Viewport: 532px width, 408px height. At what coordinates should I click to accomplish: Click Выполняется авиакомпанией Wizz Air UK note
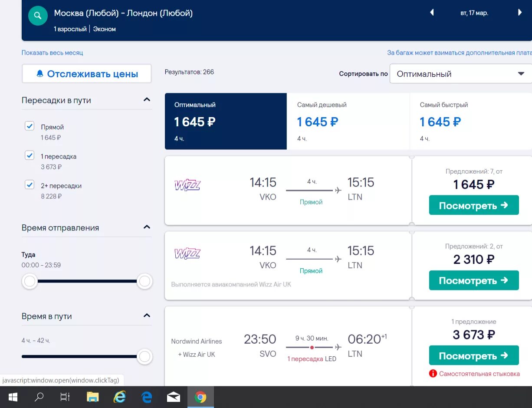point(231,285)
